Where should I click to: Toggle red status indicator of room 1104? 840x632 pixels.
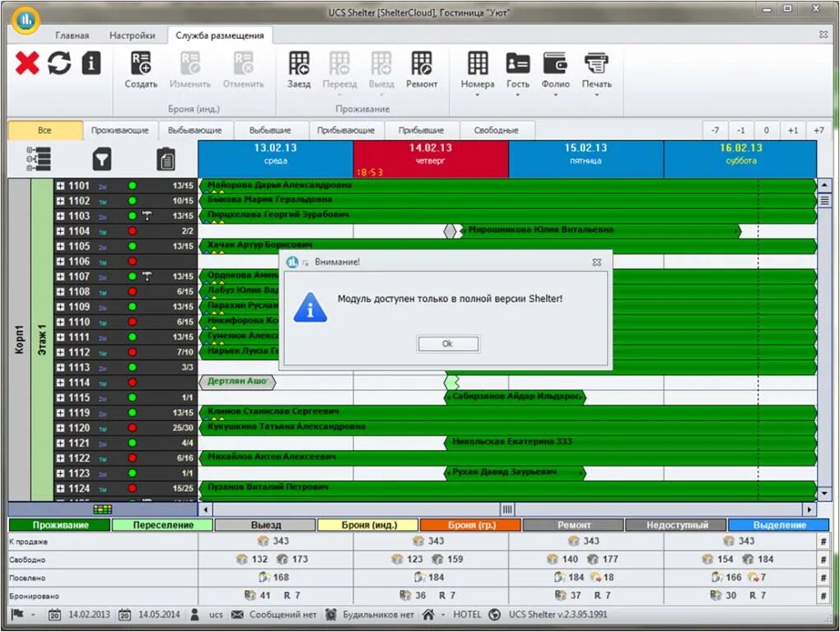point(133,231)
